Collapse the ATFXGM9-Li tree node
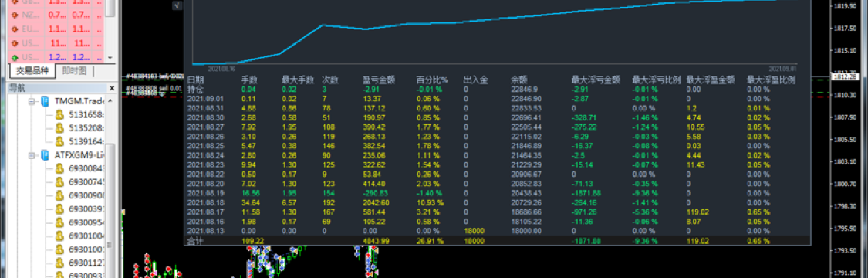The image size is (868, 278). [x=32, y=156]
